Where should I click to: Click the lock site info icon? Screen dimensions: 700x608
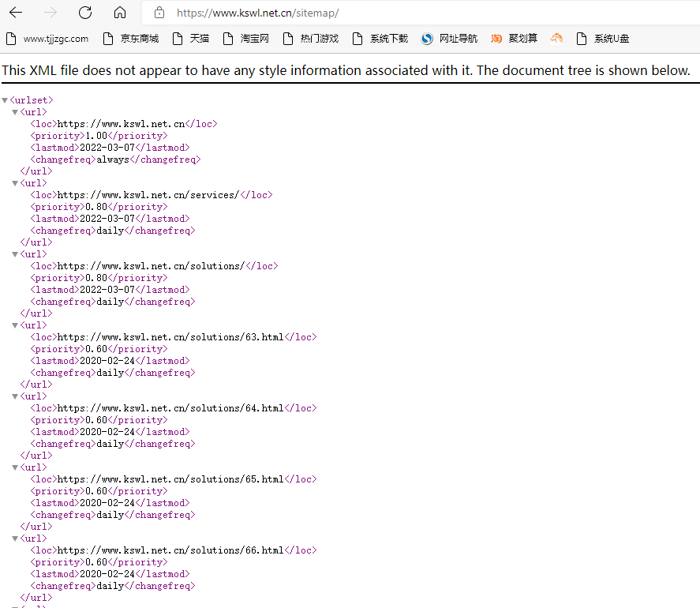click(x=159, y=13)
